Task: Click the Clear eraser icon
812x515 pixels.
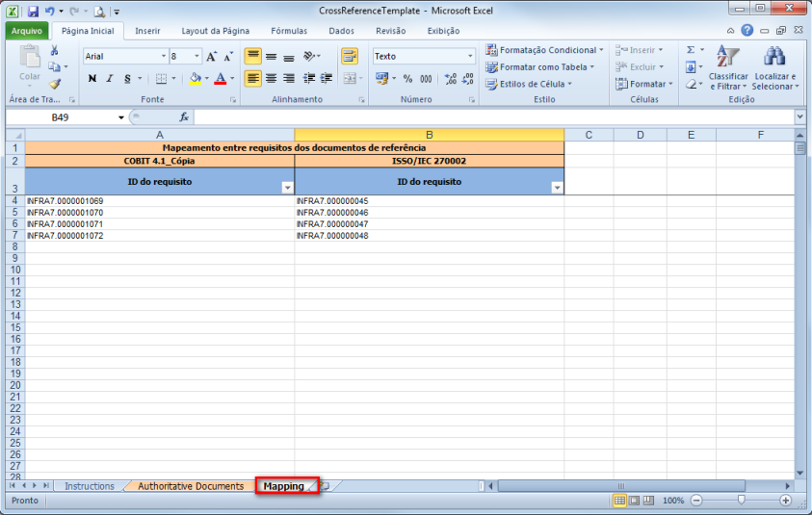Action: 691,84
